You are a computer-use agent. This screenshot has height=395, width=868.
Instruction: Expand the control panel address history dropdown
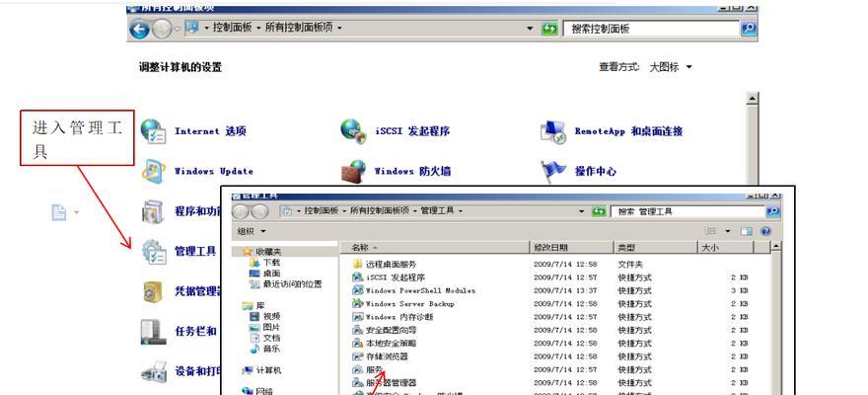click(x=530, y=29)
